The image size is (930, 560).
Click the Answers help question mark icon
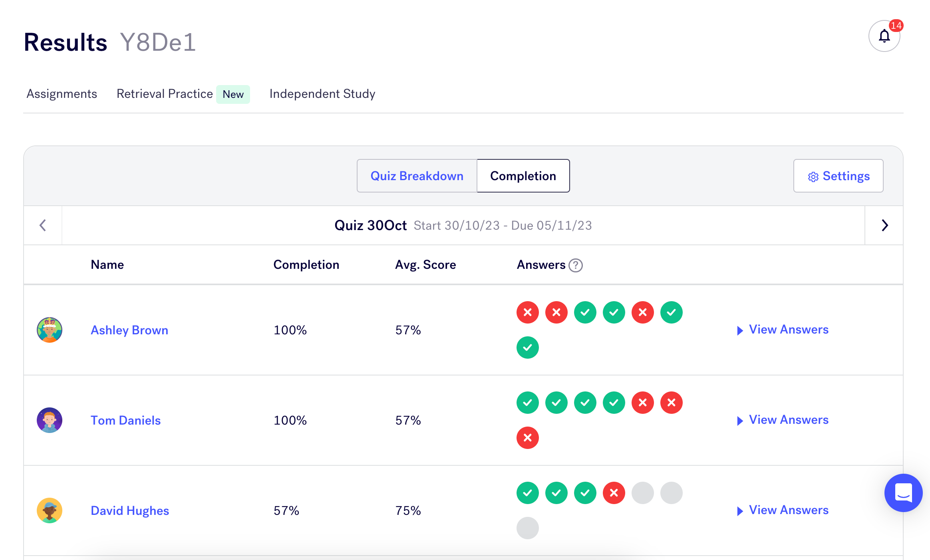(575, 265)
